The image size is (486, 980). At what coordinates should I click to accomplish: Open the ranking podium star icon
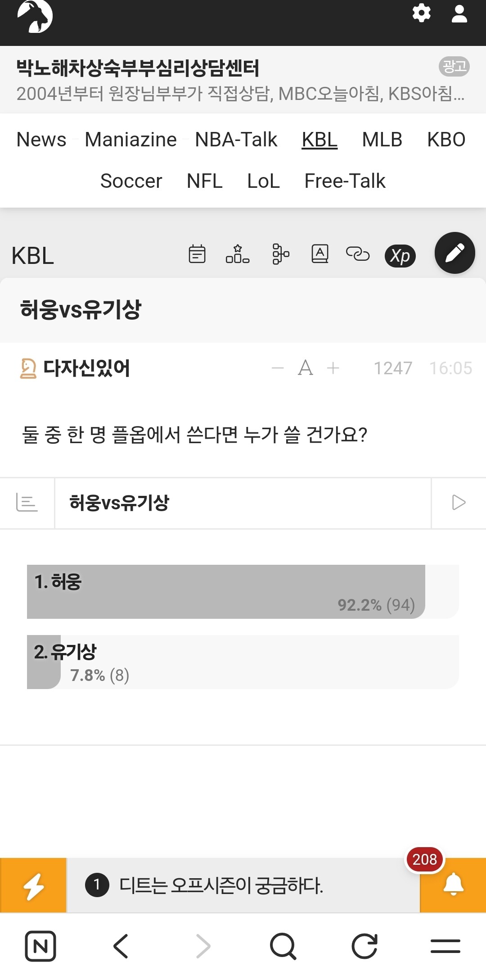point(238,254)
